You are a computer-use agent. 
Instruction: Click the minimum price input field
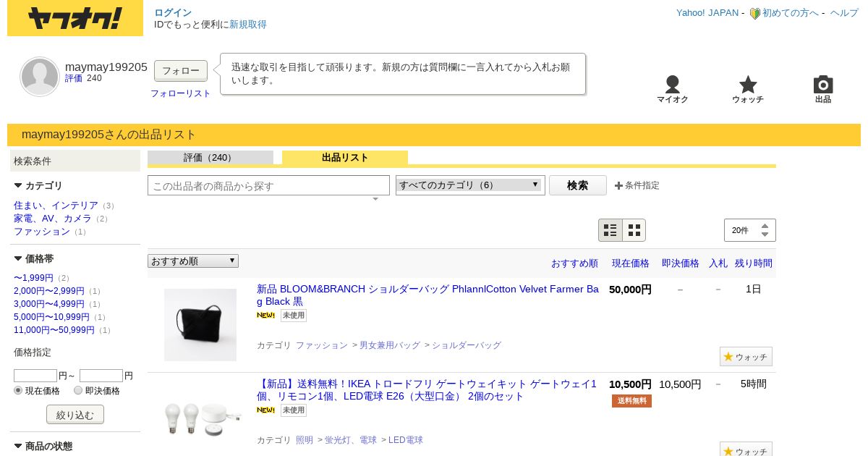[x=35, y=376]
